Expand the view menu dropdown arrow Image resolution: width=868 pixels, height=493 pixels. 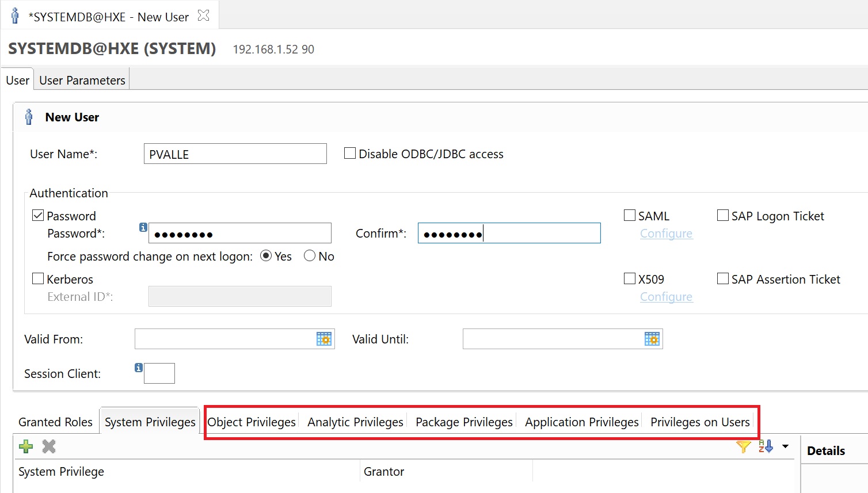[x=785, y=446]
